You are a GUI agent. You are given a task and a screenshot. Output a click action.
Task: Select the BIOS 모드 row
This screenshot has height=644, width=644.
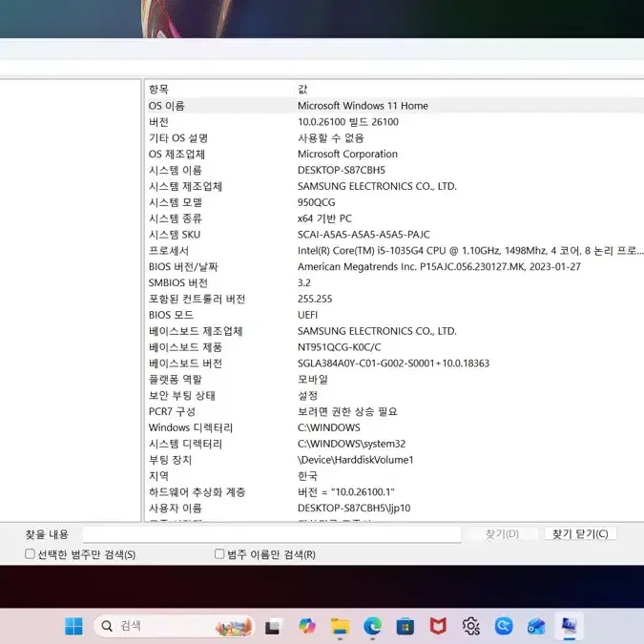coord(394,315)
